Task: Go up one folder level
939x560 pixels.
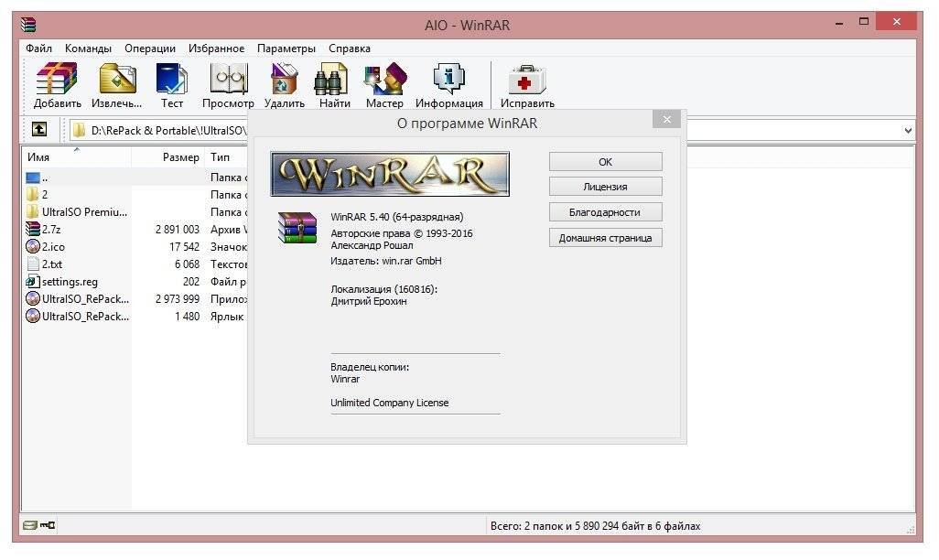Action: (39, 129)
